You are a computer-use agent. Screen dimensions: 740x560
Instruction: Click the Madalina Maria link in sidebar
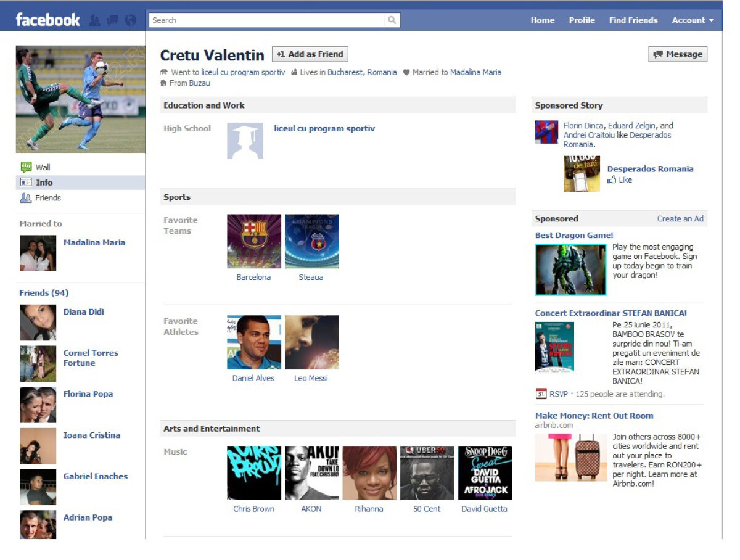(94, 242)
